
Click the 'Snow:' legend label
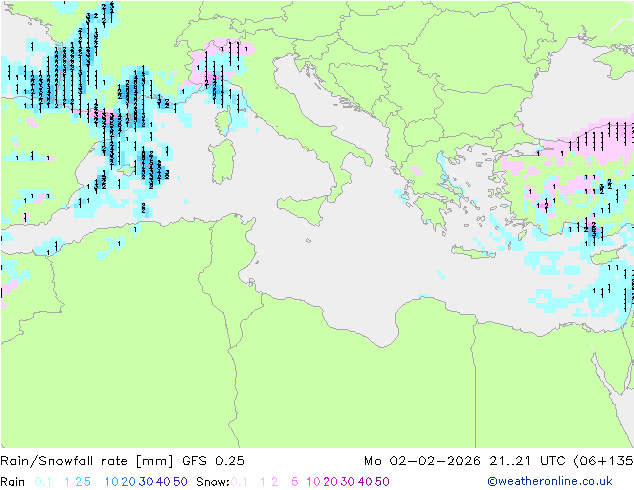pos(213,482)
